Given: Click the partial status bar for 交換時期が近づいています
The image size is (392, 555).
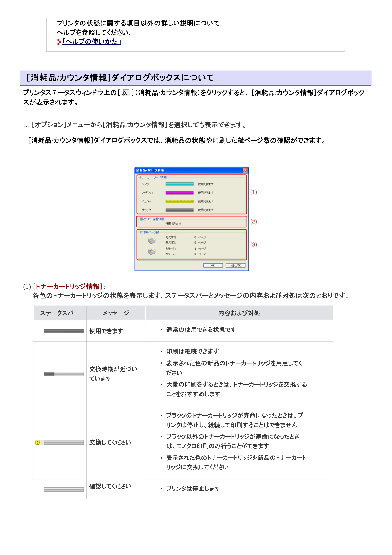Looking at the screenshot, I should (64, 374).
